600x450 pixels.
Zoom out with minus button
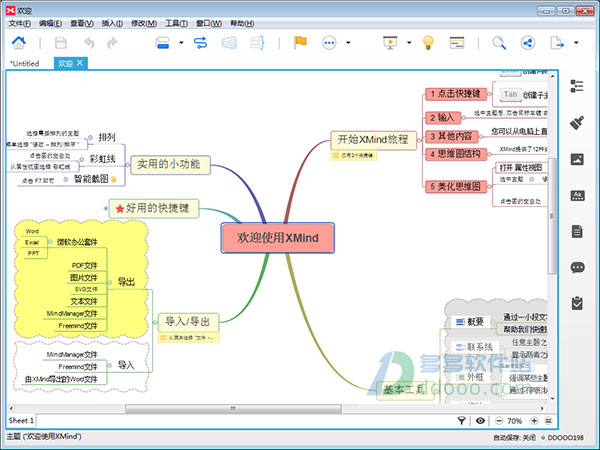click(499, 421)
